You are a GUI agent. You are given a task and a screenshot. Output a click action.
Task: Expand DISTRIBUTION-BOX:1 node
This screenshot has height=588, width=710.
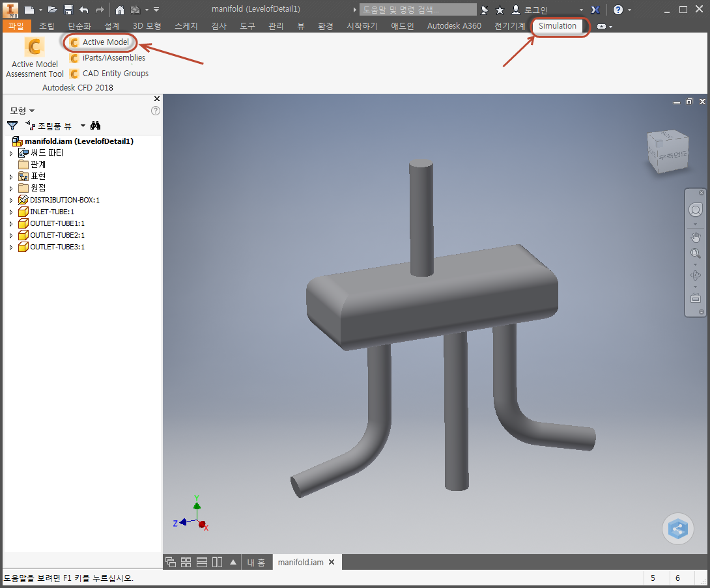coord(11,200)
